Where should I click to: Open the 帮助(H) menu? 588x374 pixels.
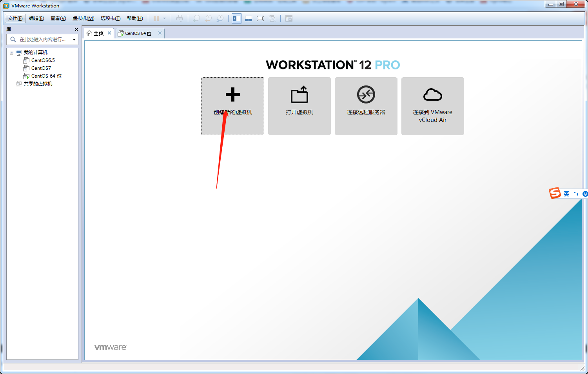(x=135, y=18)
